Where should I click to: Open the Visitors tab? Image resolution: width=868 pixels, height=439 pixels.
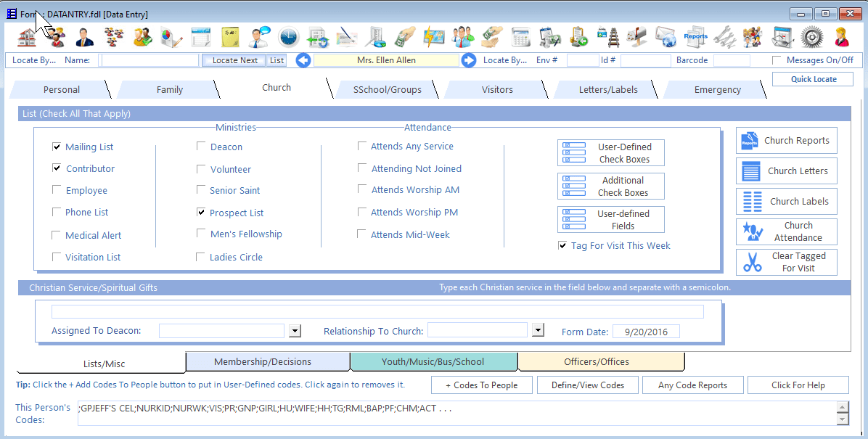point(497,90)
